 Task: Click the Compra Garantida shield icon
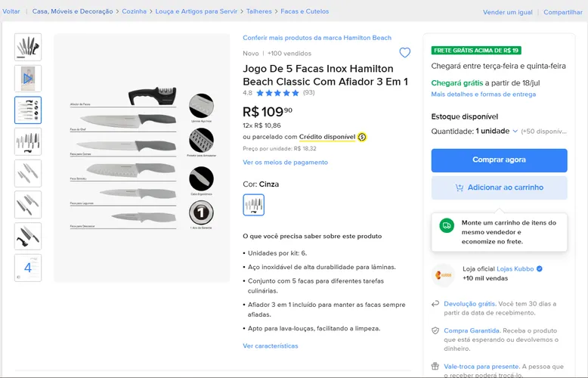coord(435,331)
